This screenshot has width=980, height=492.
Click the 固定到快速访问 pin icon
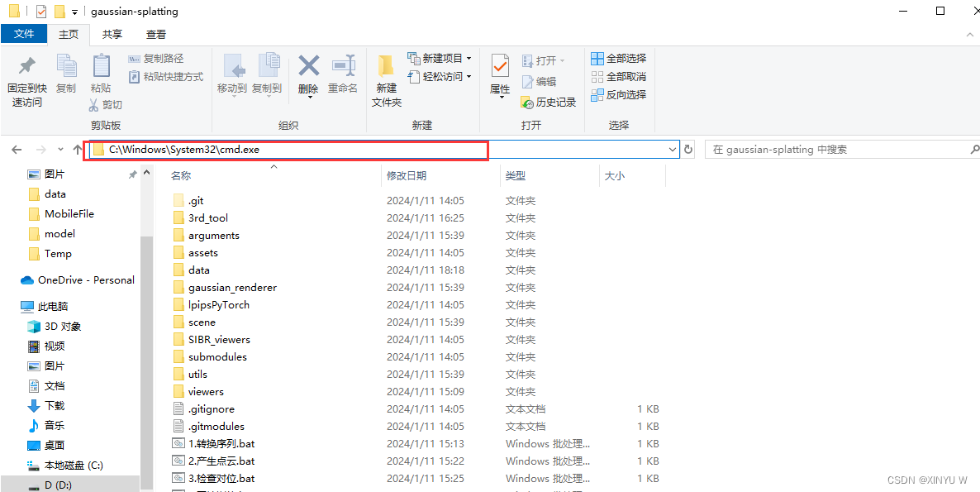27,65
